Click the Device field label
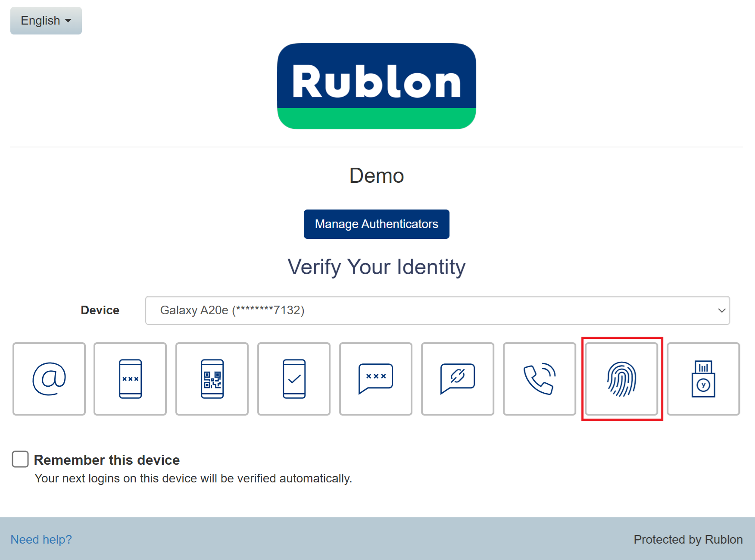This screenshot has width=755, height=560. tap(100, 310)
